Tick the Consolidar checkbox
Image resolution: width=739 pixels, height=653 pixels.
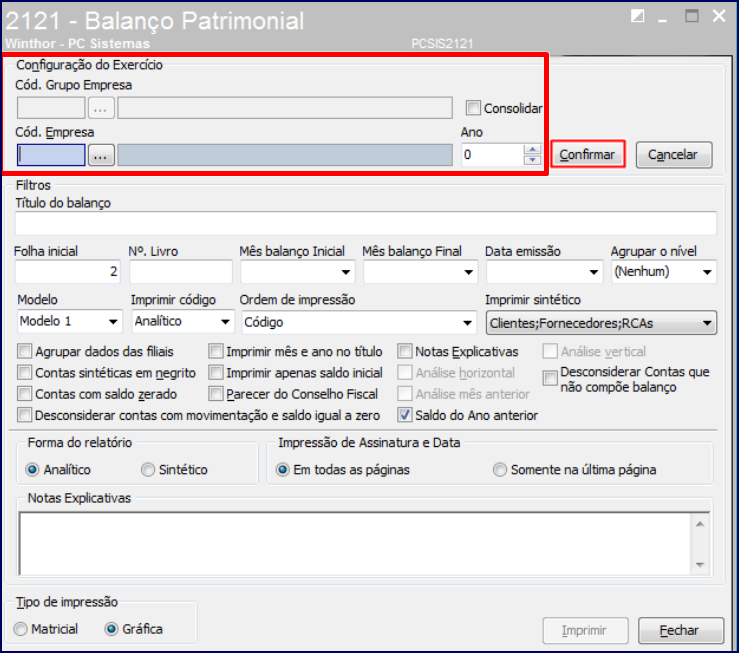473,108
